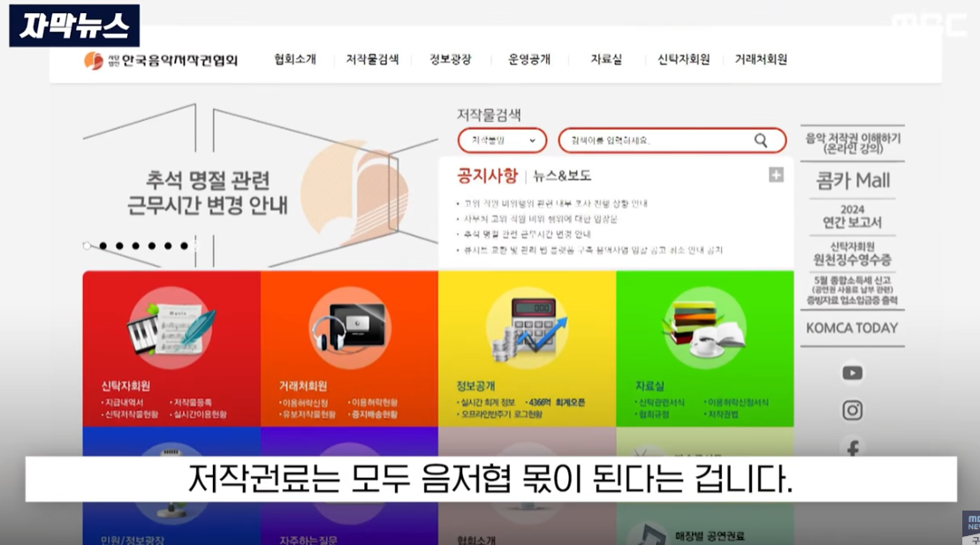Click the search magnifier icon
This screenshot has width=980, height=545.
(760, 140)
